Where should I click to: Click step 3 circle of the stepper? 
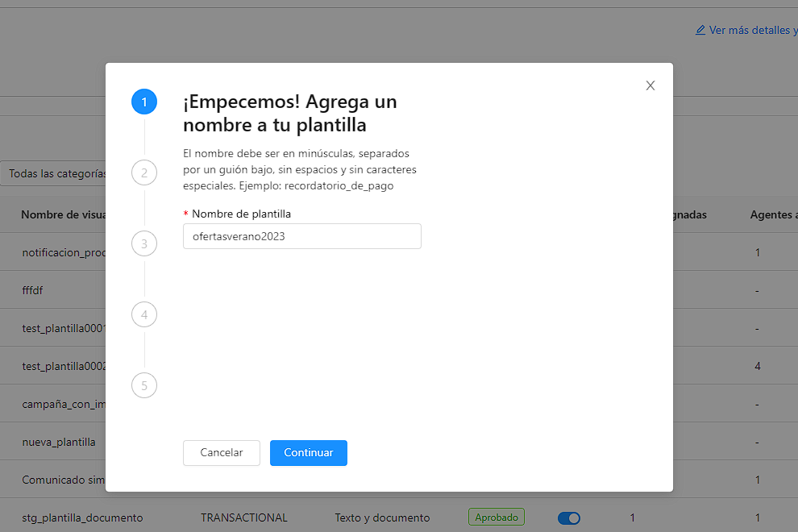(144, 243)
